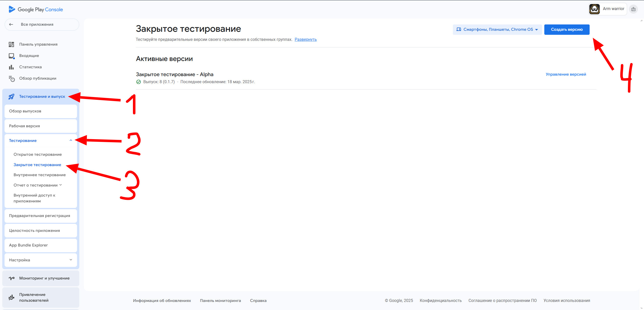The height and width of the screenshot is (310, 644).
Task: Open Целостность приложения
Action: click(41, 231)
